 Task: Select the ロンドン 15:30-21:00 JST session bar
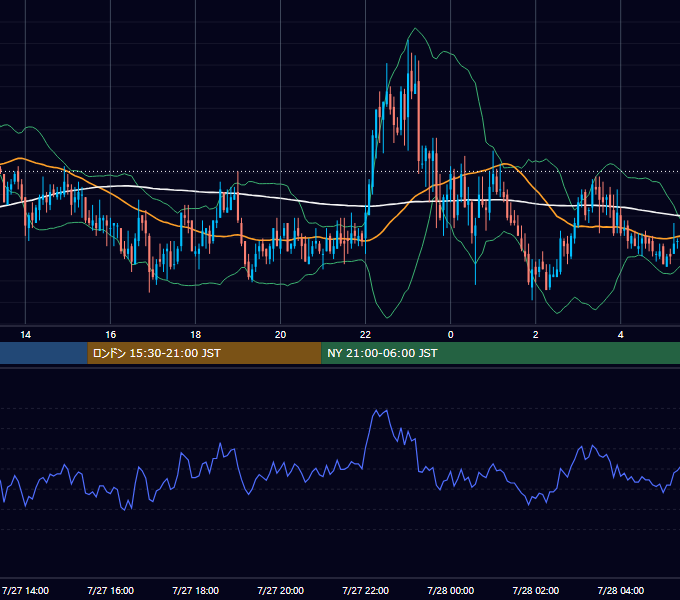(x=204, y=353)
